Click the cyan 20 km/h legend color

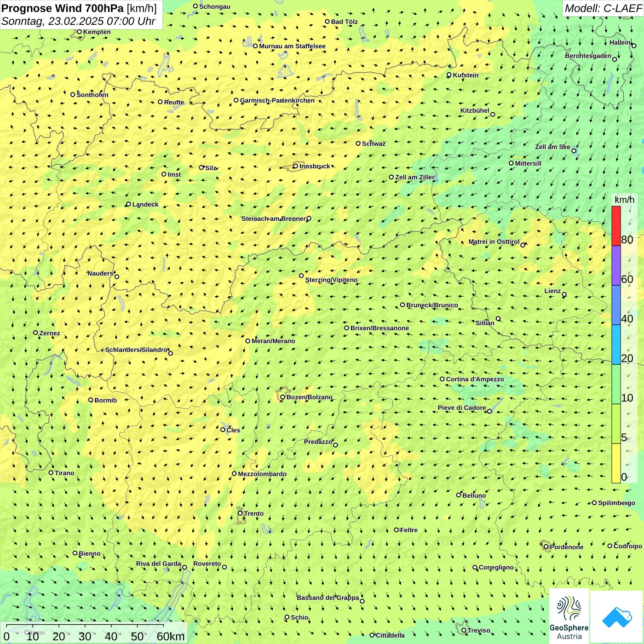pos(616,345)
